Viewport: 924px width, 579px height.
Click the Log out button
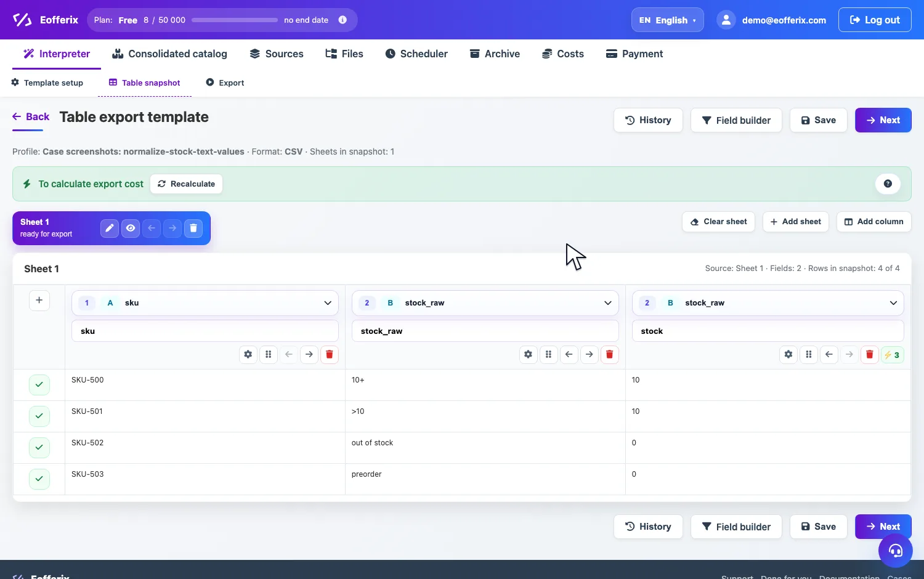875,20
